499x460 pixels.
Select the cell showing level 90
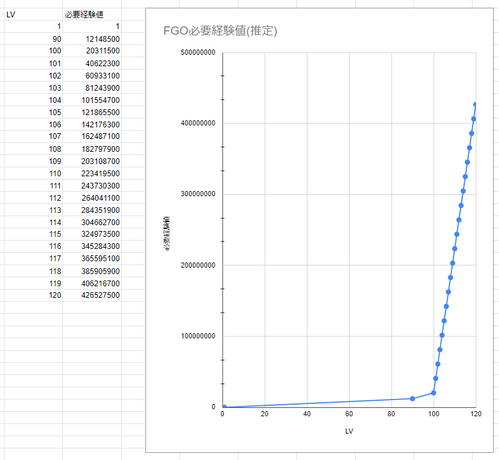[33, 39]
